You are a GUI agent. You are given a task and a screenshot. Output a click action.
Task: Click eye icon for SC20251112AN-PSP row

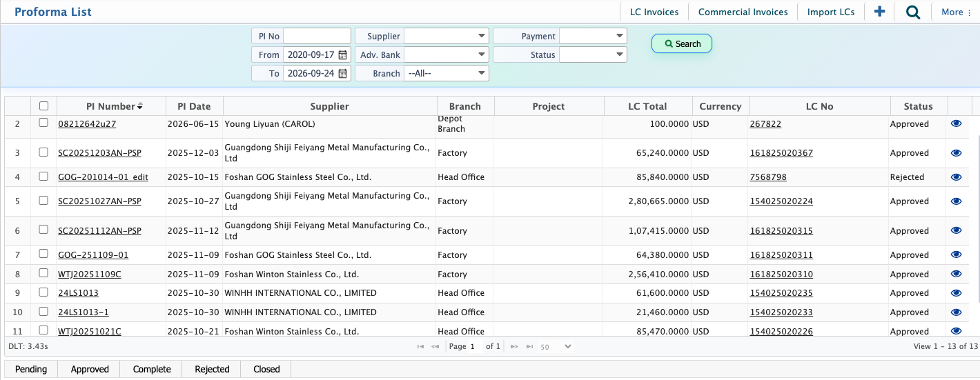point(956,231)
